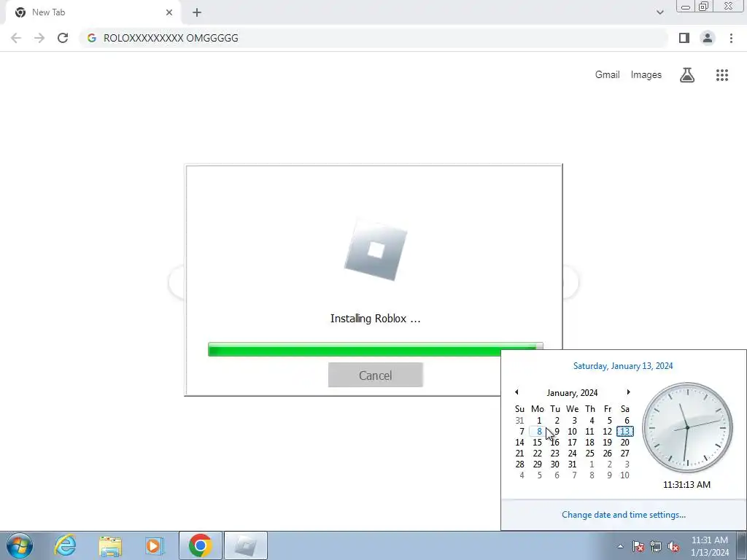This screenshot has width=747, height=560.
Task: Select January 13 in the calendar
Action: tap(625, 432)
